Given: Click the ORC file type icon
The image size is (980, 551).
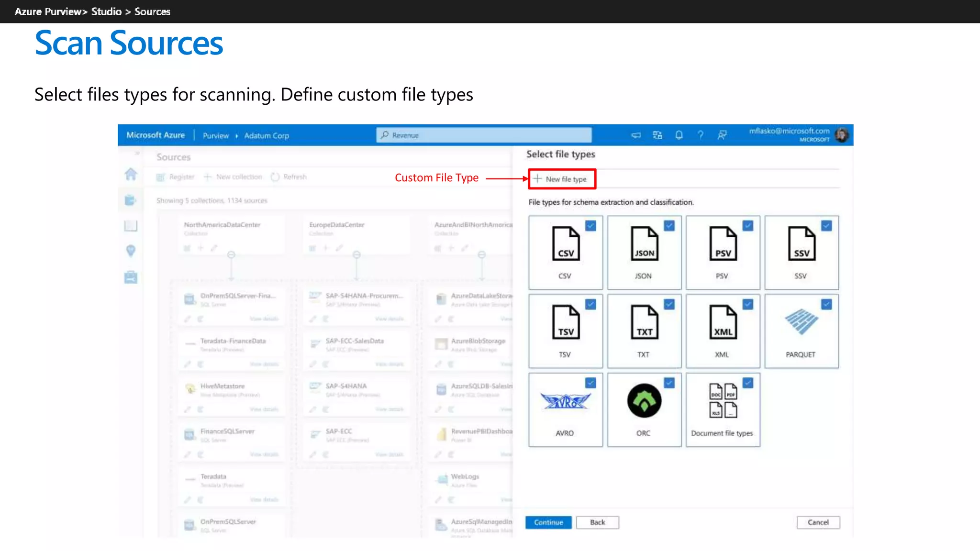Looking at the screenshot, I should [644, 401].
